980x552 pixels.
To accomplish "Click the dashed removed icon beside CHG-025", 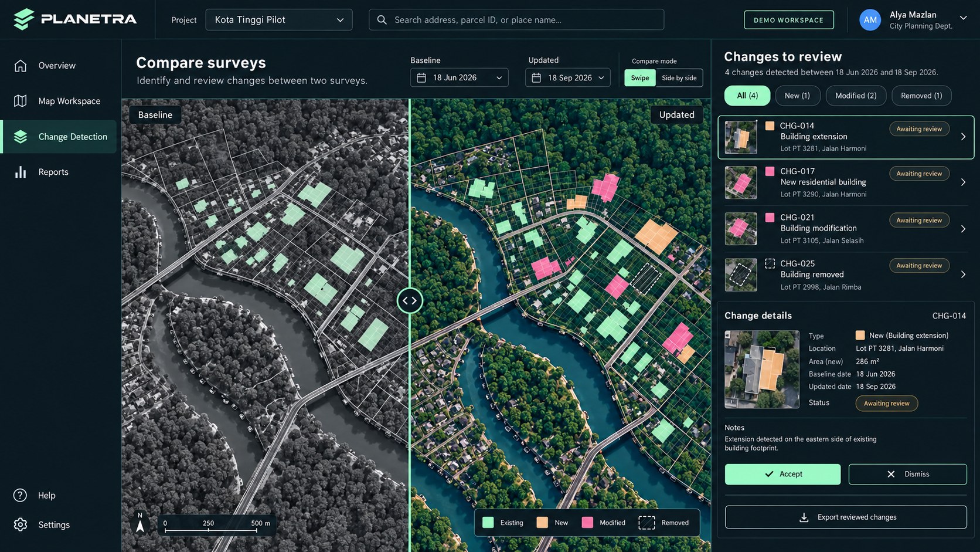I will click(x=770, y=263).
